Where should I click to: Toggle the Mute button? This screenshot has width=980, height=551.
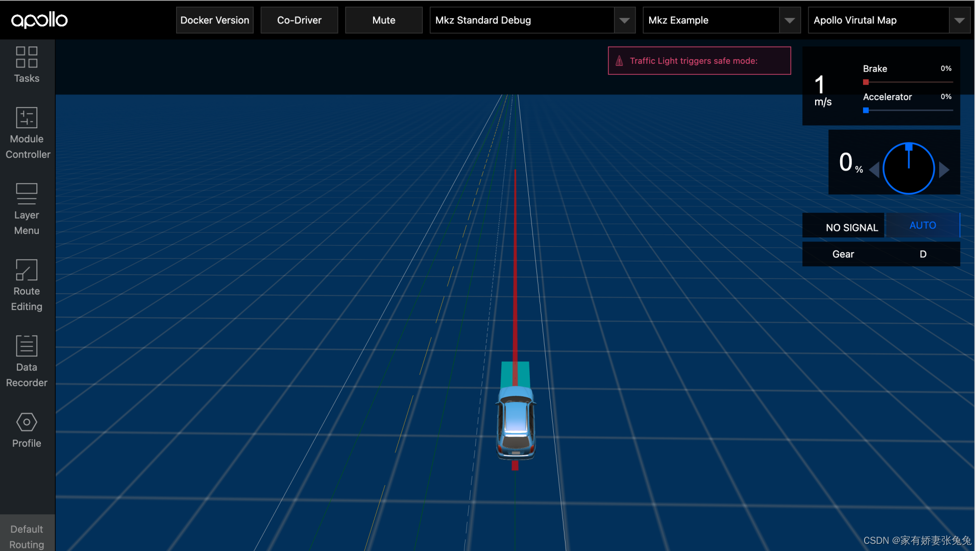(x=384, y=20)
